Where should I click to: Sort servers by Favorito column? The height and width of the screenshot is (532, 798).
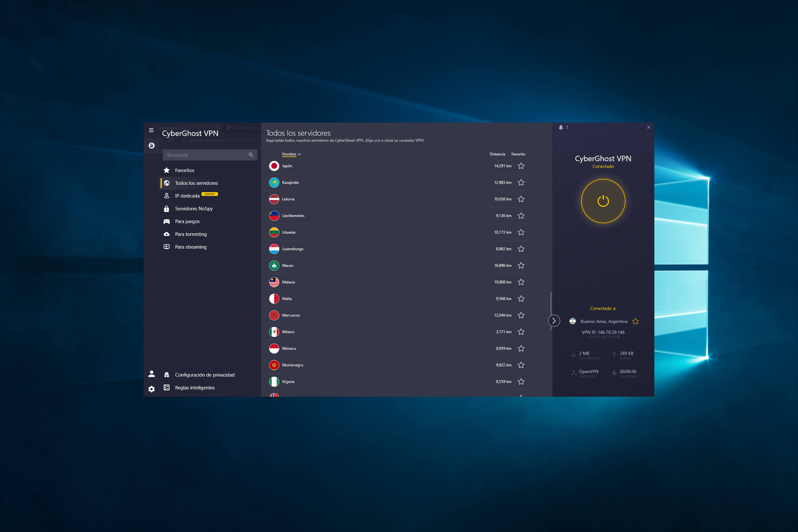click(518, 154)
